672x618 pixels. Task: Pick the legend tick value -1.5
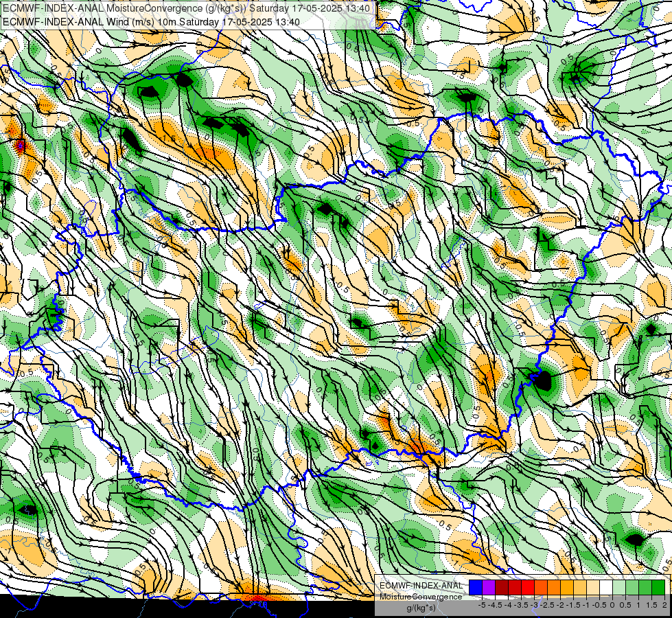pos(573,605)
